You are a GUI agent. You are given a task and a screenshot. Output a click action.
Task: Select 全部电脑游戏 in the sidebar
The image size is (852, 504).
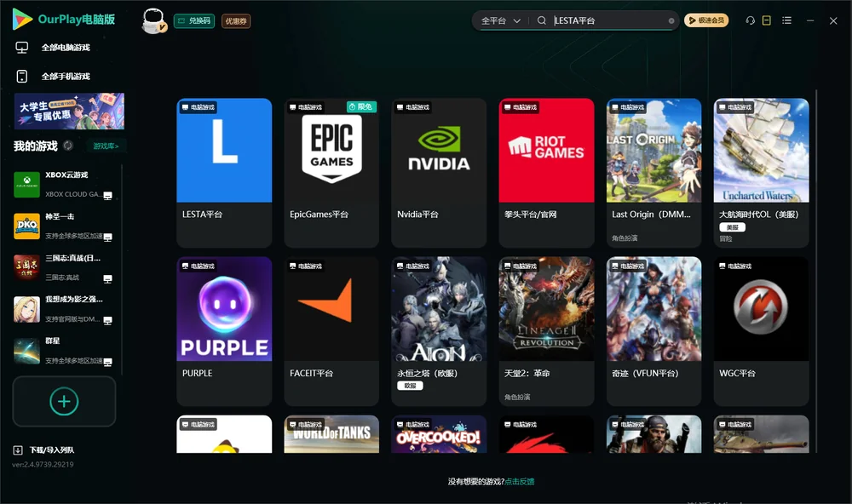tap(66, 48)
